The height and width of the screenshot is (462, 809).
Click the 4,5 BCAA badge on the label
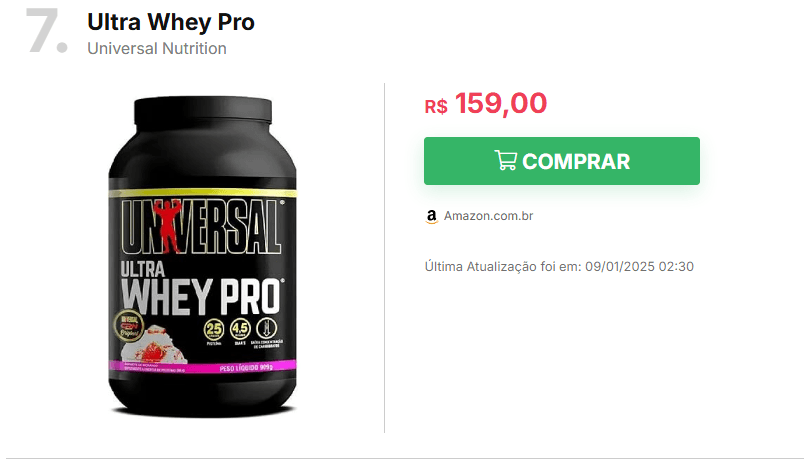240,329
